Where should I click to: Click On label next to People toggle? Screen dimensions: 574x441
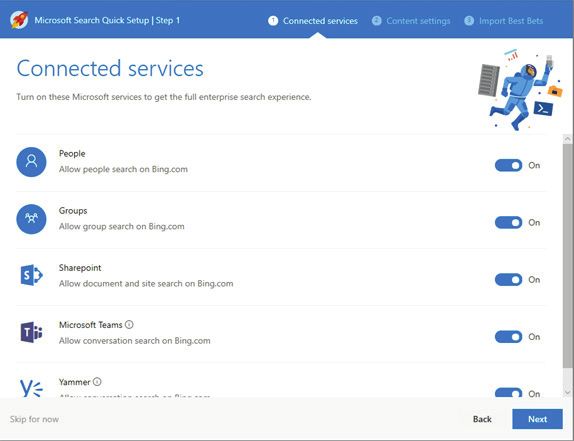coord(534,165)
